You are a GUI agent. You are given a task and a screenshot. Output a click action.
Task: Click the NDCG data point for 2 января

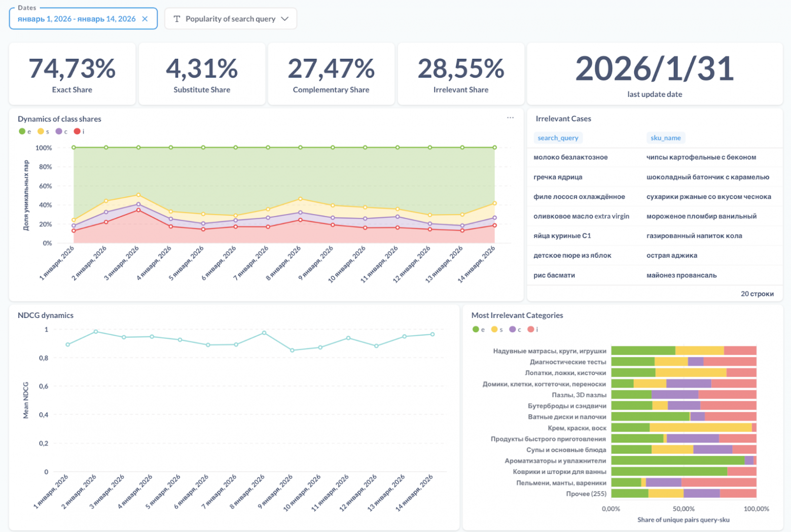[x=96, y=332]
